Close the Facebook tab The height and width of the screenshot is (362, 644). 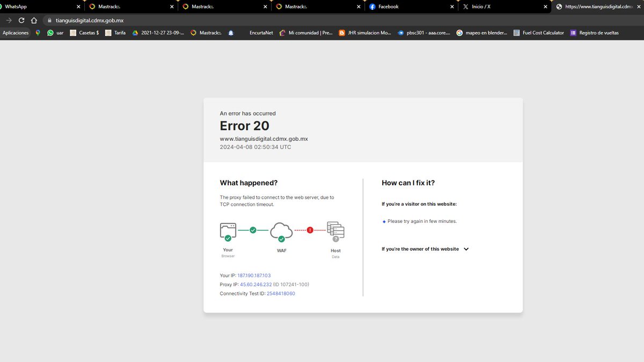(451, 7)
